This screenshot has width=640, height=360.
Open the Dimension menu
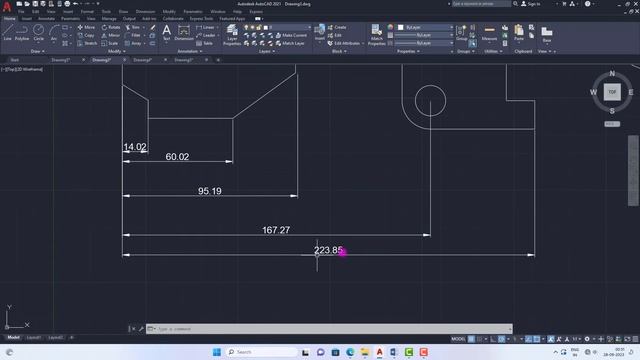pos(145,11)
